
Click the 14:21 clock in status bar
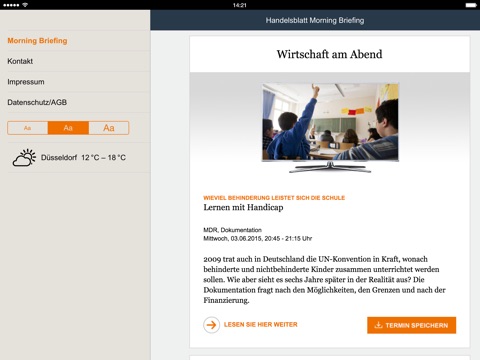[240, 5]
